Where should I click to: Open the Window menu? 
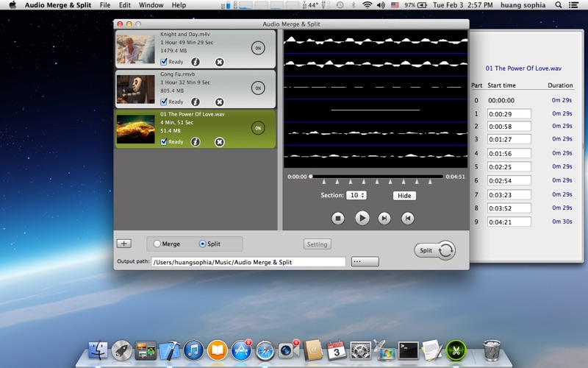coord(151,5)
